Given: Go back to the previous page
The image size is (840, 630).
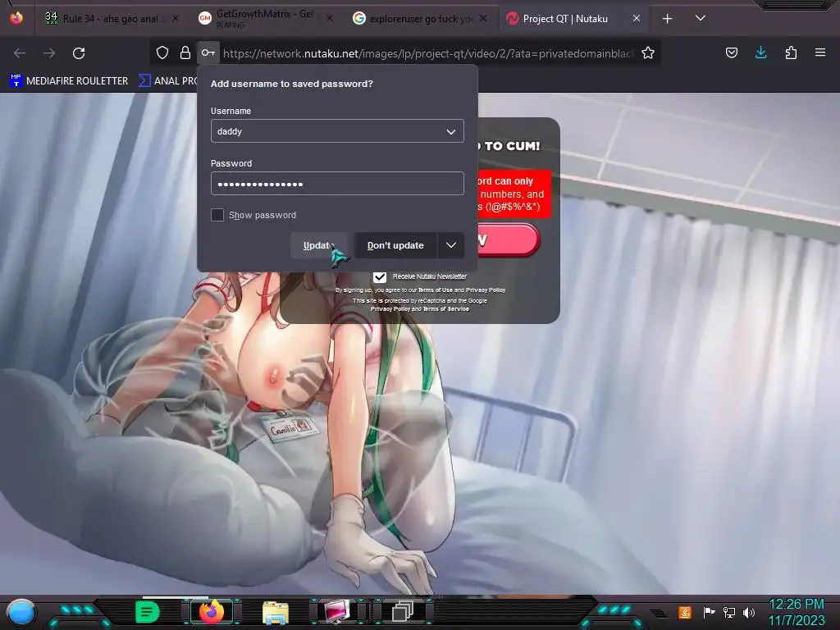Looking at the screenshot, I should click(x=20, y=53).
